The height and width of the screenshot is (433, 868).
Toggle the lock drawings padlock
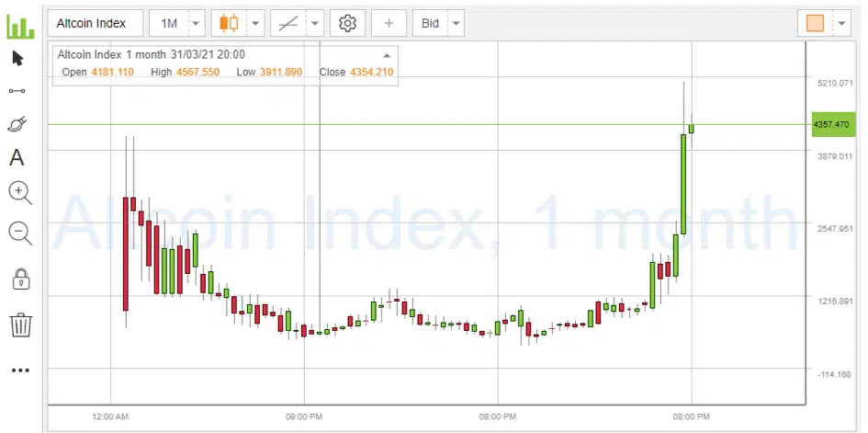[21, 279]
